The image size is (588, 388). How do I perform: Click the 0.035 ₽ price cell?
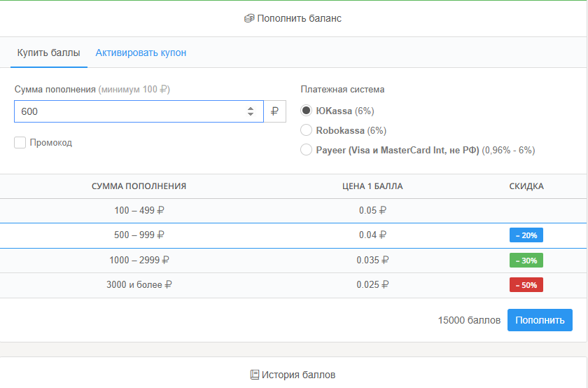click(372, 260)
